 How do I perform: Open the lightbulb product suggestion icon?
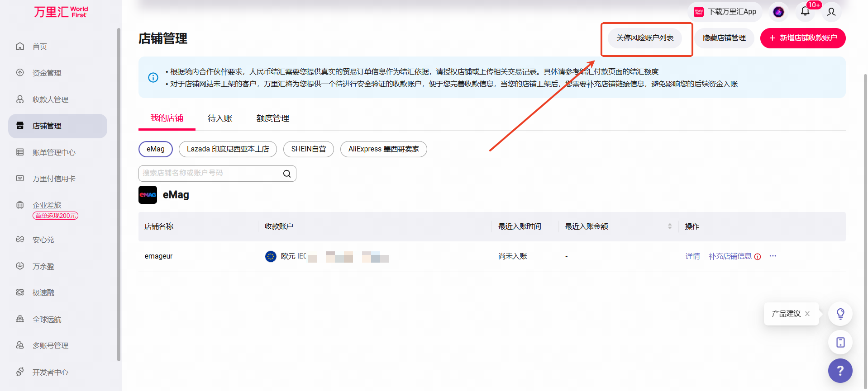point(840,314)
